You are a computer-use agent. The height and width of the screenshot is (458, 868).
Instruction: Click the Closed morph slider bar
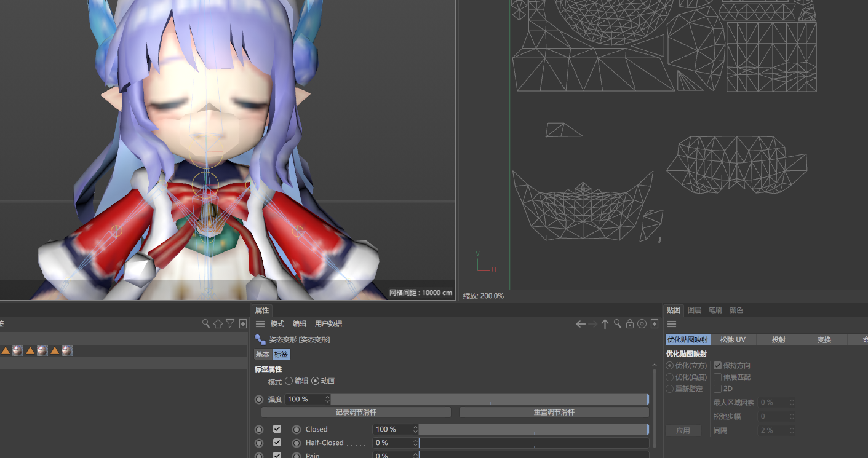pyautogui.click(x=534, y=429)
